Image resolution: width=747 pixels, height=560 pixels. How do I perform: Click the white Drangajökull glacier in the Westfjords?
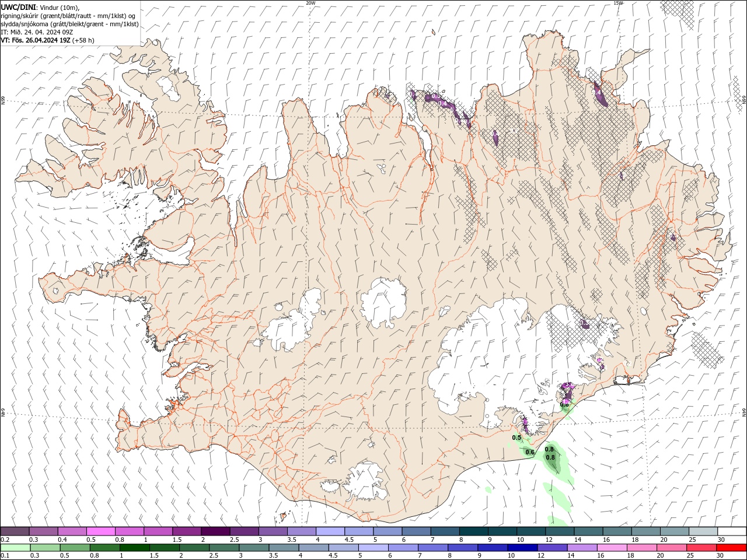click(170, 87)
